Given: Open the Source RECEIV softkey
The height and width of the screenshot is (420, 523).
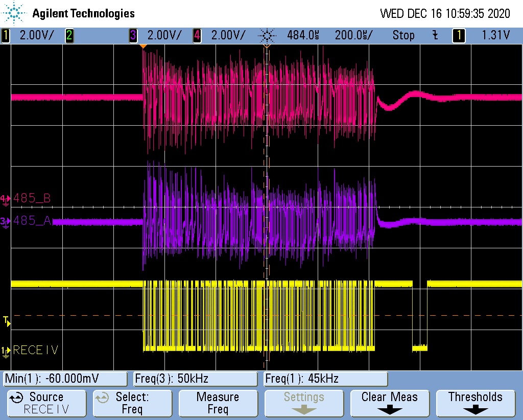Looking at the screenshot, I should point(46,403).
